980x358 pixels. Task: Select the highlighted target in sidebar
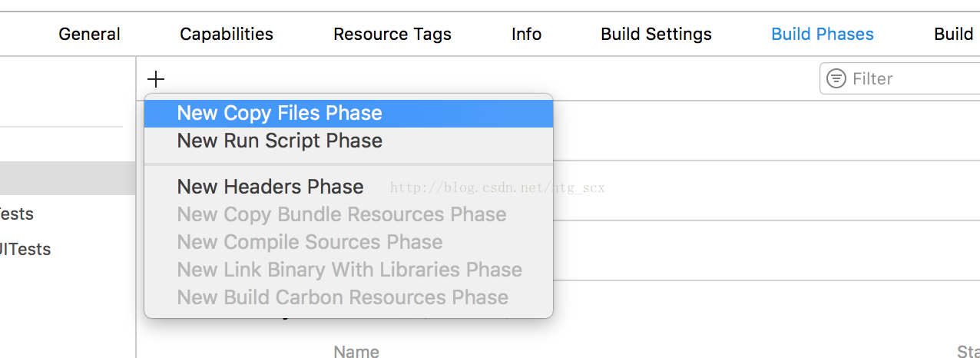coord(68,178)
